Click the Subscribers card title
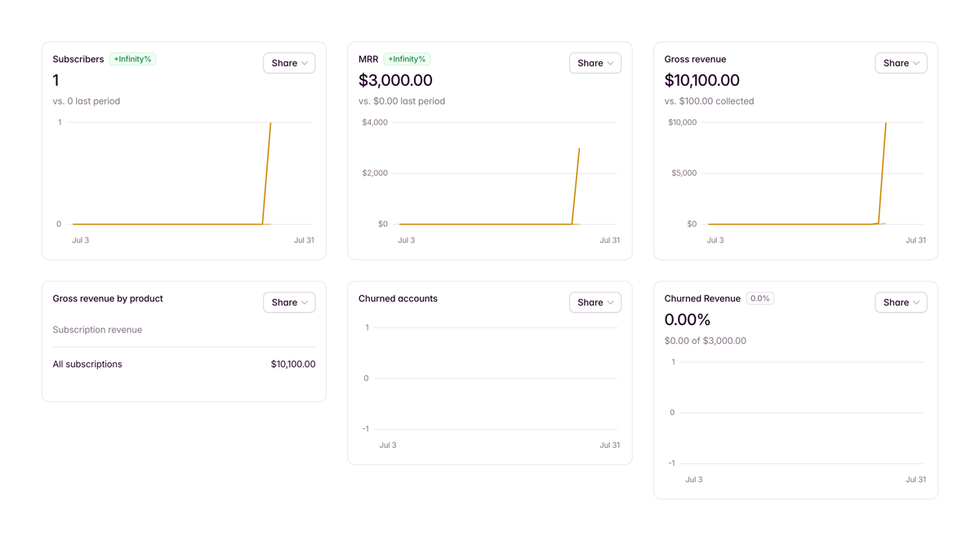The width and height of the screenshot is (980, 541). 78,59
